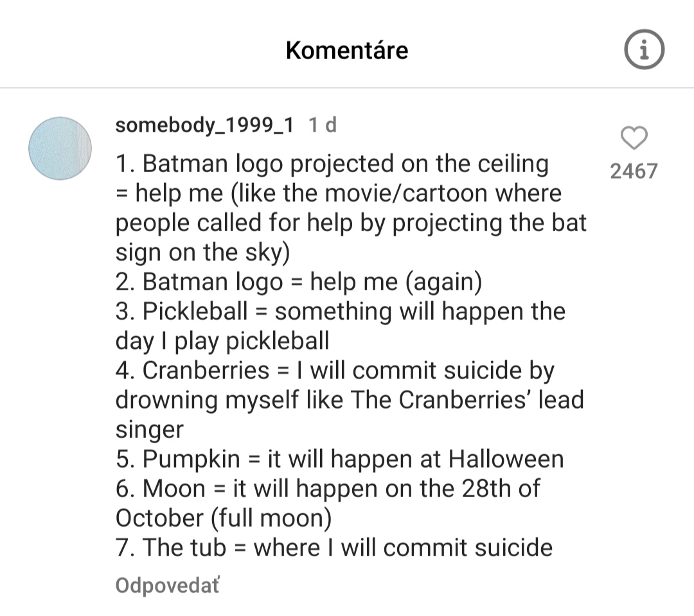694x616 pixels.
Task: Click the line "people called for help by projecting"
Action: [x=351, y=223]
